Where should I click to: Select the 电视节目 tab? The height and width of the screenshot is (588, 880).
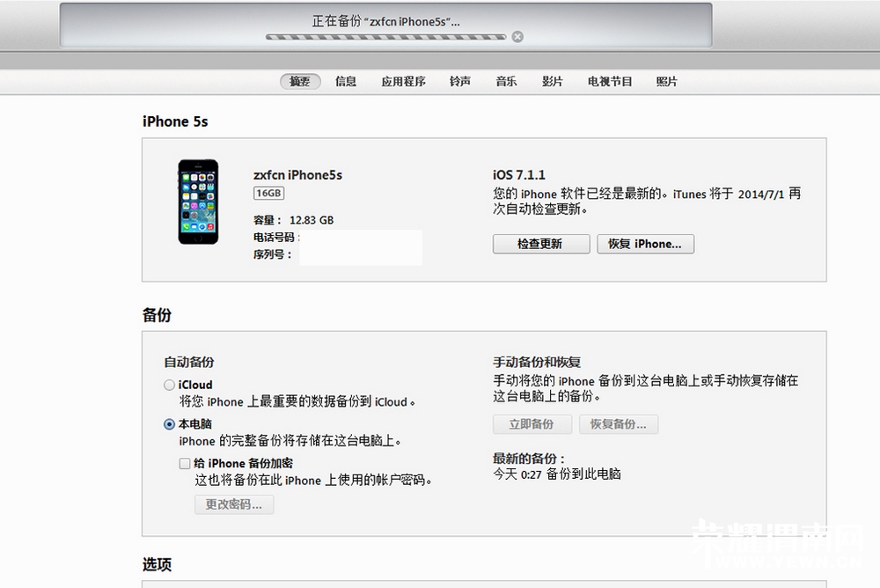click(x=610, y=81)
